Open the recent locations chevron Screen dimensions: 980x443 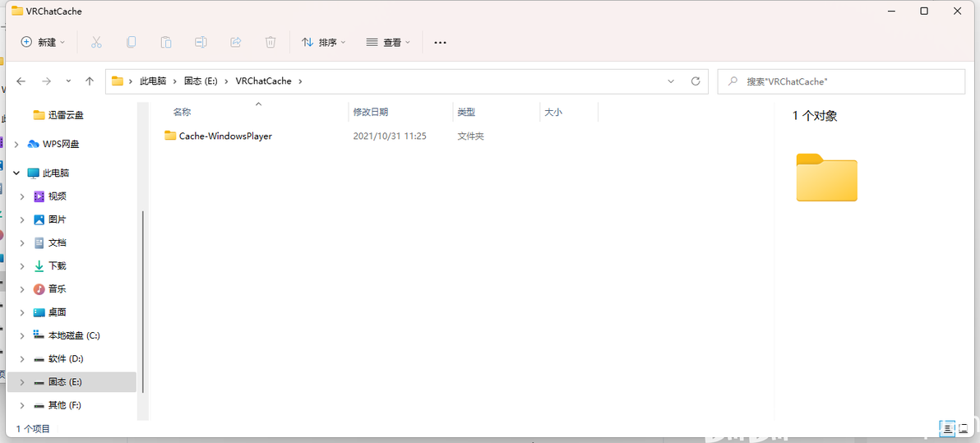pos(68,81)
